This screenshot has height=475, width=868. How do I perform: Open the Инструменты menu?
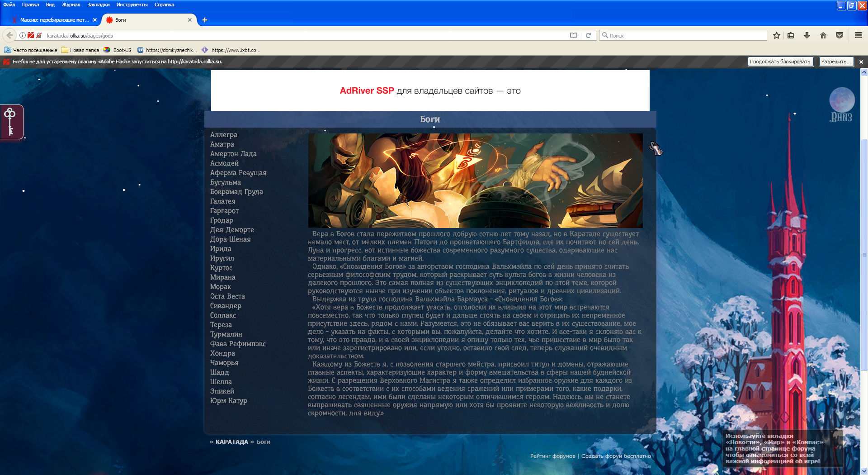(x=132, y=5)
